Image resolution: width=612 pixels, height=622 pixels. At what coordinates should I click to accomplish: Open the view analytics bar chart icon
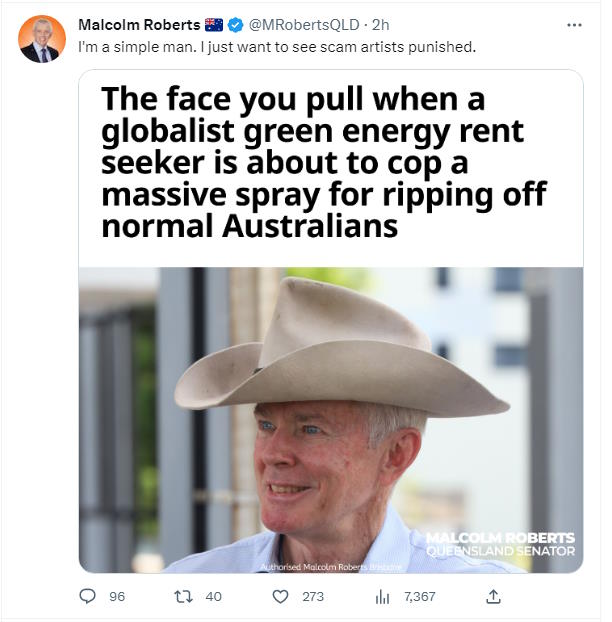[x=382, y=596]
